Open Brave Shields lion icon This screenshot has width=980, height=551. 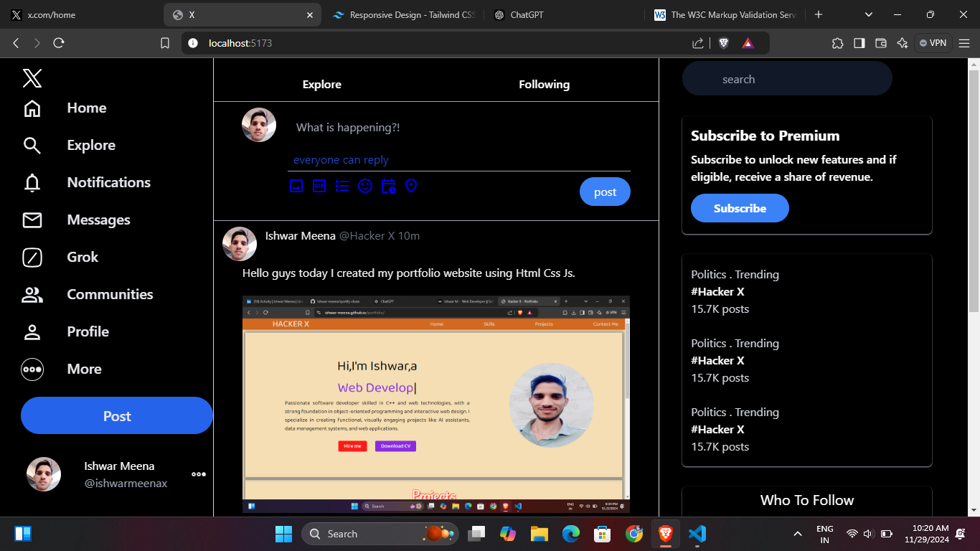tap(724, 43)
